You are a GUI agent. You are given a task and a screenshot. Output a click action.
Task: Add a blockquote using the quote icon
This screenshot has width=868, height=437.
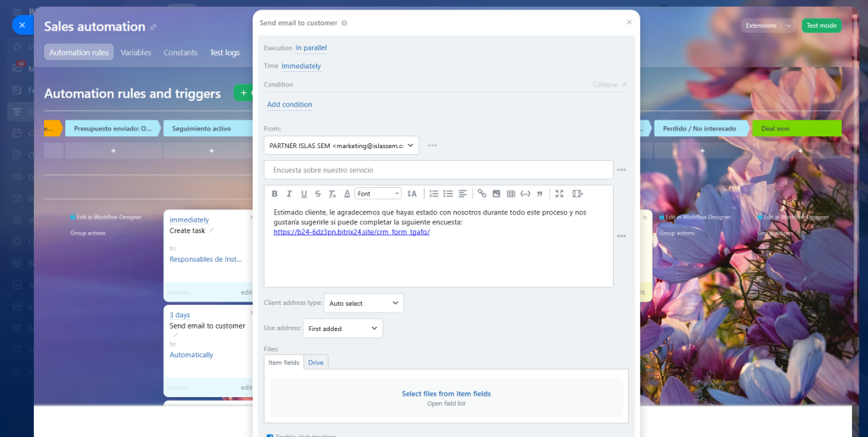click(539, 194)
